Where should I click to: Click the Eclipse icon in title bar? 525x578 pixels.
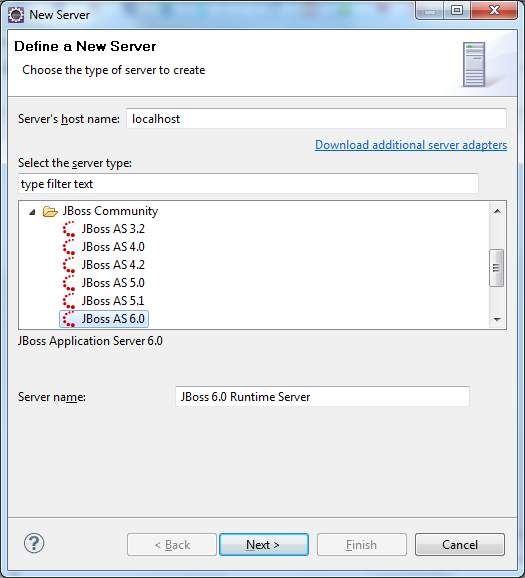pos(16,15)
